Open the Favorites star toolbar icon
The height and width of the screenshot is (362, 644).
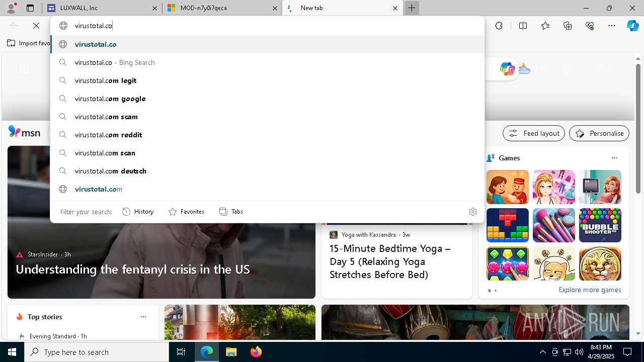545,26
